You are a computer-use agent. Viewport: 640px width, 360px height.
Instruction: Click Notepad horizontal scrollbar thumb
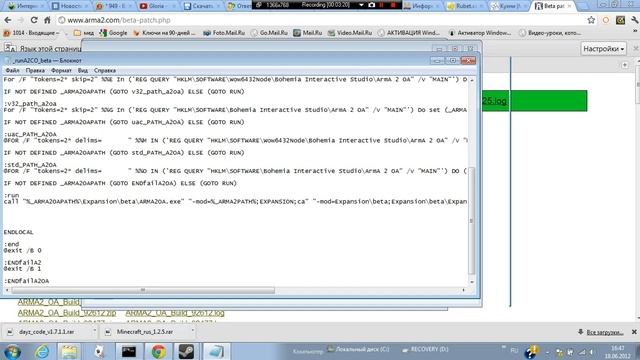click(x=143, y=290)
